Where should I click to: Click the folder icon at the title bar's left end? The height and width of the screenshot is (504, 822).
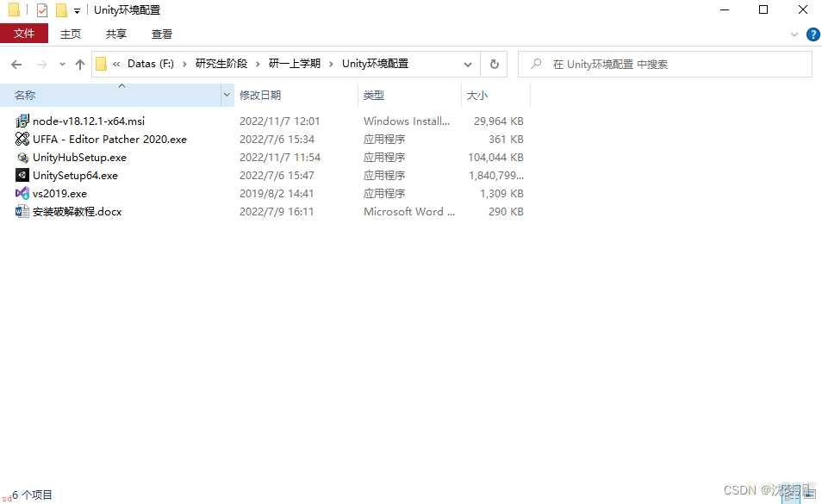[x=14, y=9]
